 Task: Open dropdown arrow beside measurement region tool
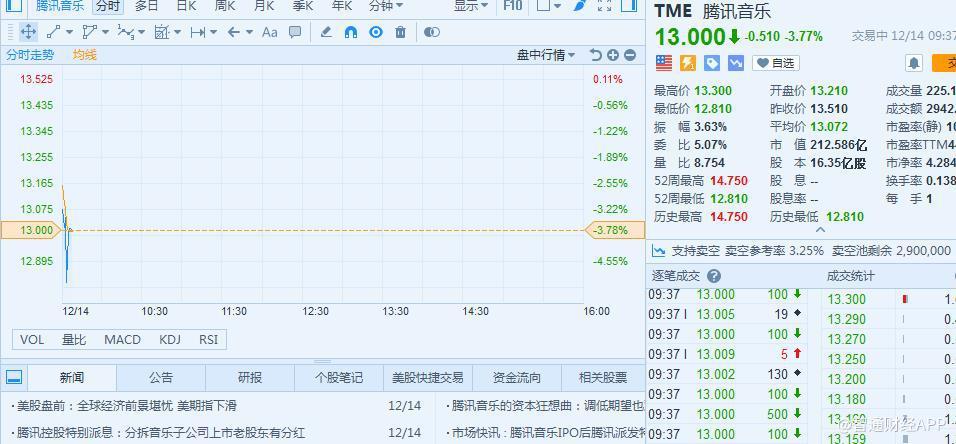coord(177,32)
